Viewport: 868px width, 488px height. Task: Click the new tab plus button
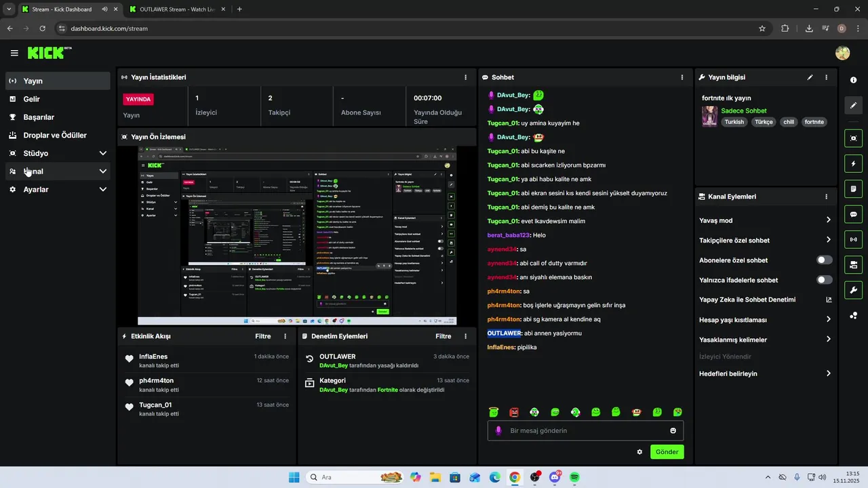pyautogui.click(x=239, y=9)
